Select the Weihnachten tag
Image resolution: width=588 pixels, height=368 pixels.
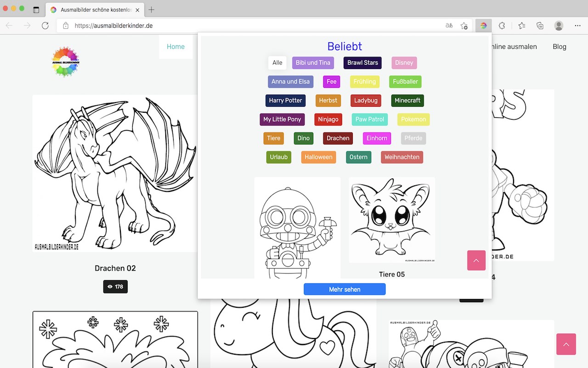coord(402,157)
